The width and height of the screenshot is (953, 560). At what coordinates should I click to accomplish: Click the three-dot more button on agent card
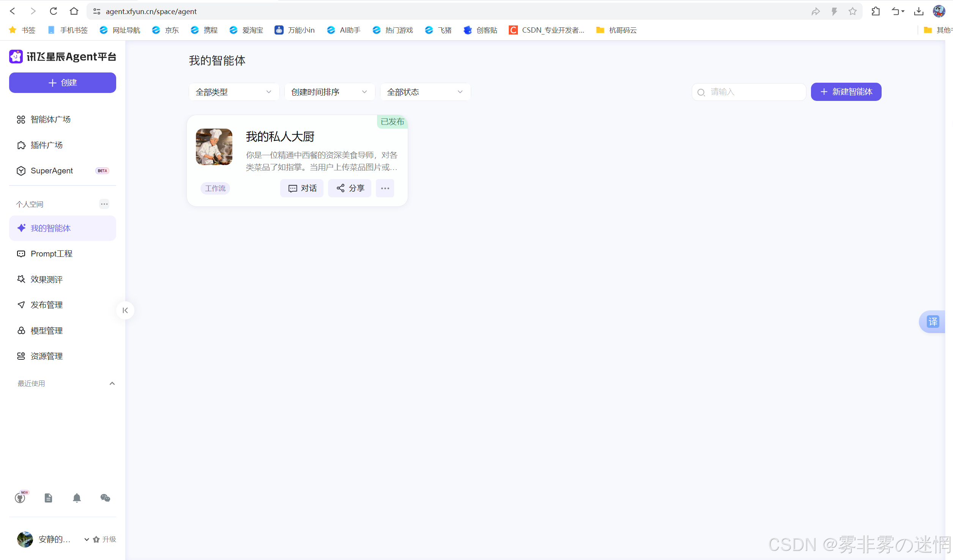pos(385,188)
